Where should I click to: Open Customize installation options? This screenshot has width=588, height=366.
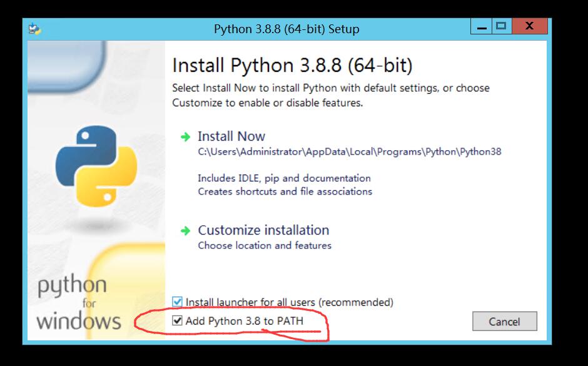[263, 230]
